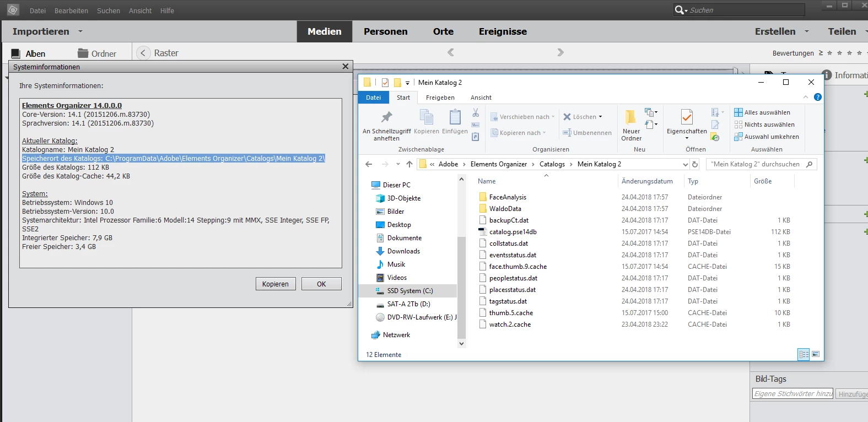Open the Löschen dropdown in Explorer
The height and width of the screenshot is (422, 868).
click(600, 117)
